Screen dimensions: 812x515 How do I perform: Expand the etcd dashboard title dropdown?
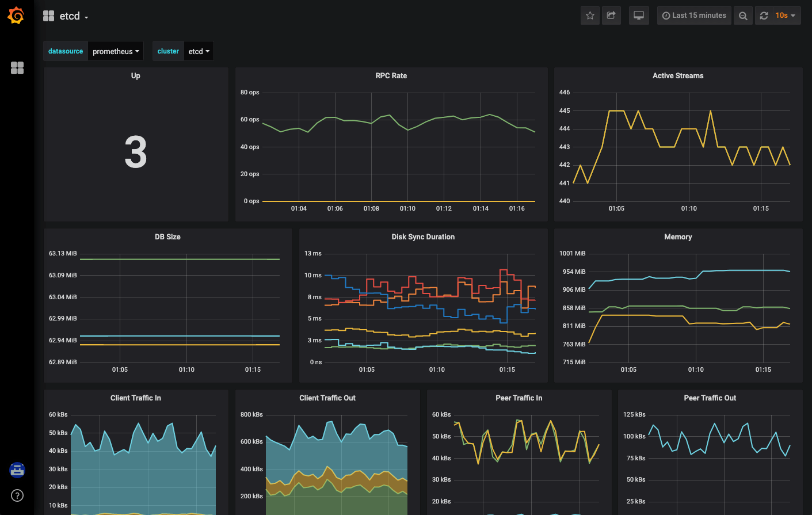[x=71, y=16]
